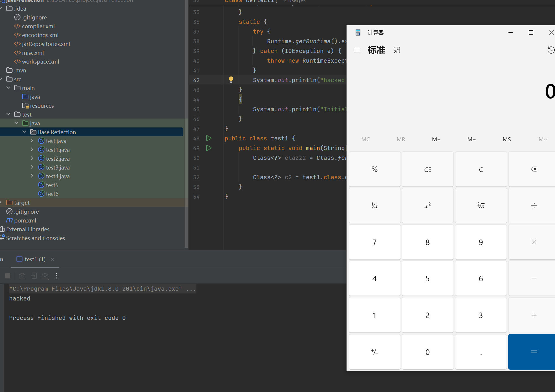This screenshot has width=555, height=392.
Task: Collapse the main folder in project tree
Action: pos(8,88)
